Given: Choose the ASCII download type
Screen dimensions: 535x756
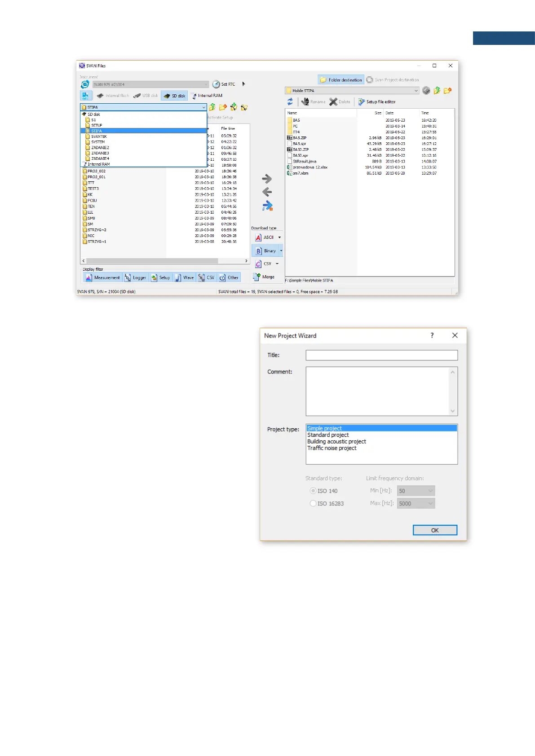Looking at the screenshot, I should tap(265, 237).
